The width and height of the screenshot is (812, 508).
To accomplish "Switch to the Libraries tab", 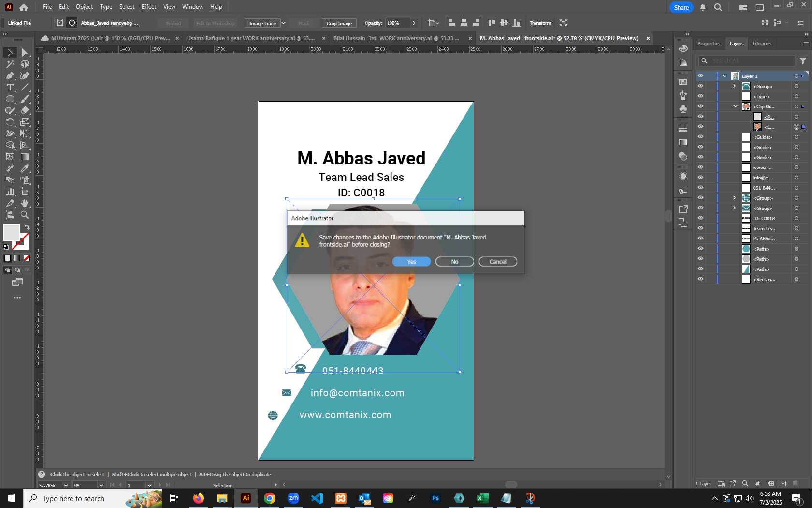I will coord(762,44).
